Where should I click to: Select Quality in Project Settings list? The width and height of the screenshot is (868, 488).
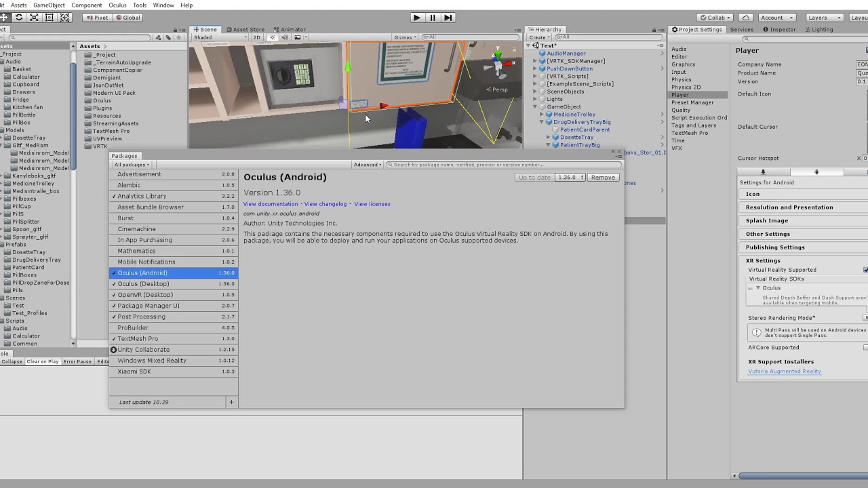[681, 110]
